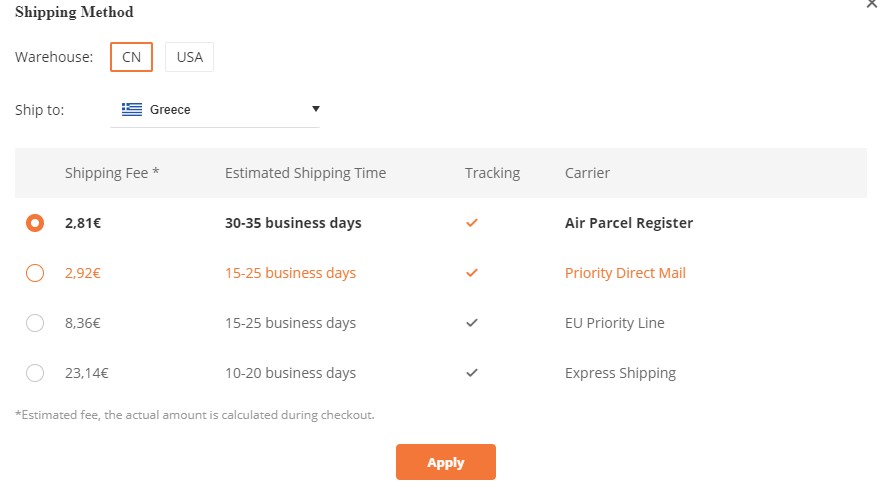
Task: Click the Shipping Fee column header
Action: pyautogui.click(x=112, y=173)
